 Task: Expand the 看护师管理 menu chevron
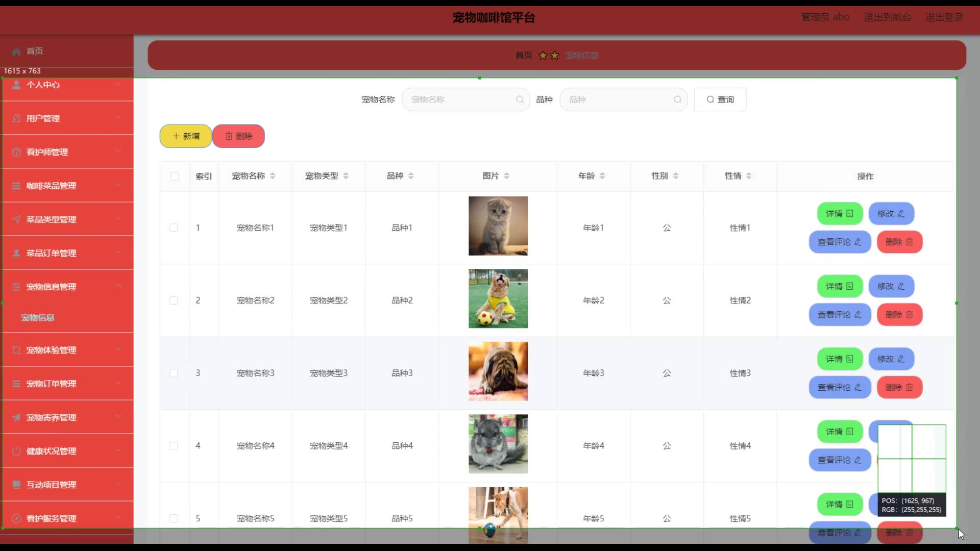click(x=118, y=151)
